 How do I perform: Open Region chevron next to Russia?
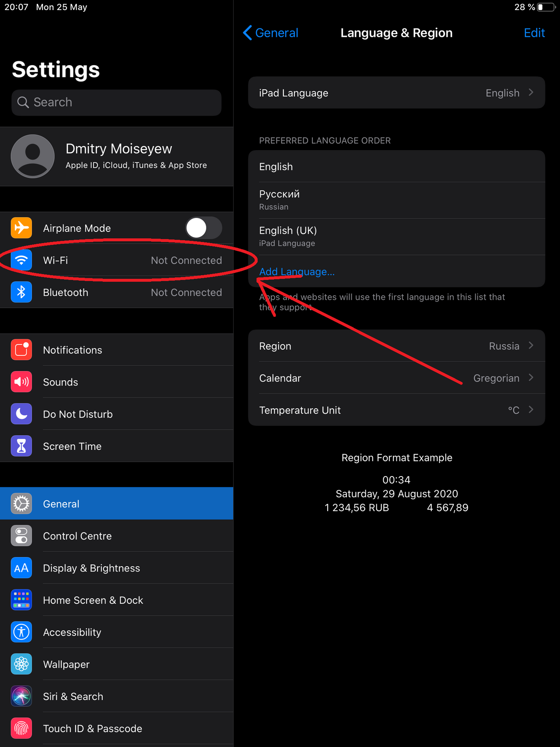[531, 345]
